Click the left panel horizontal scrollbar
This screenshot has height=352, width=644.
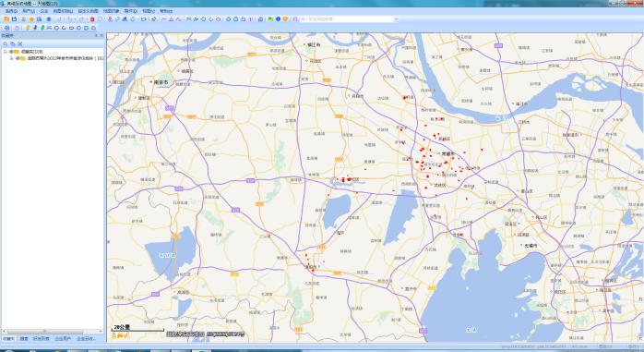(x=45, y=331)
